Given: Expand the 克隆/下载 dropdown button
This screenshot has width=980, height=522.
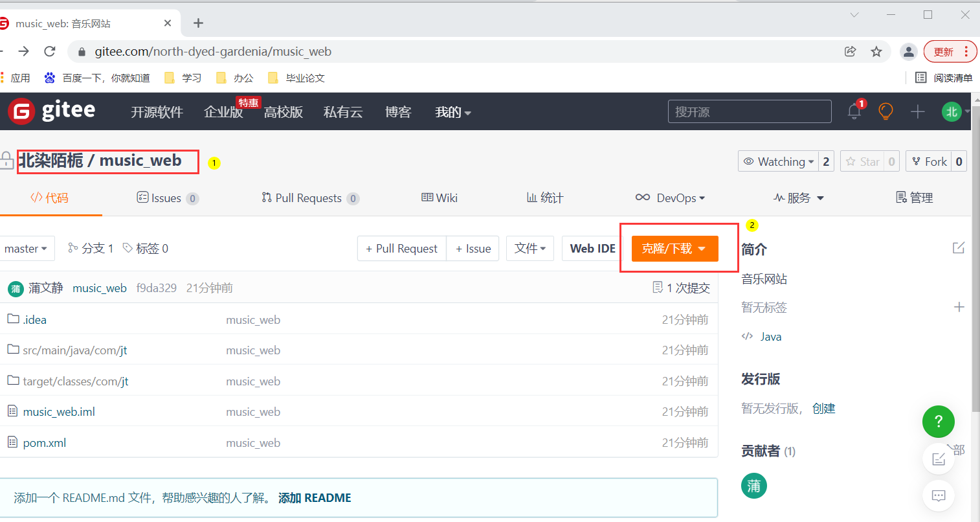Looking at the screenshot, I should [x=675, y=249].
